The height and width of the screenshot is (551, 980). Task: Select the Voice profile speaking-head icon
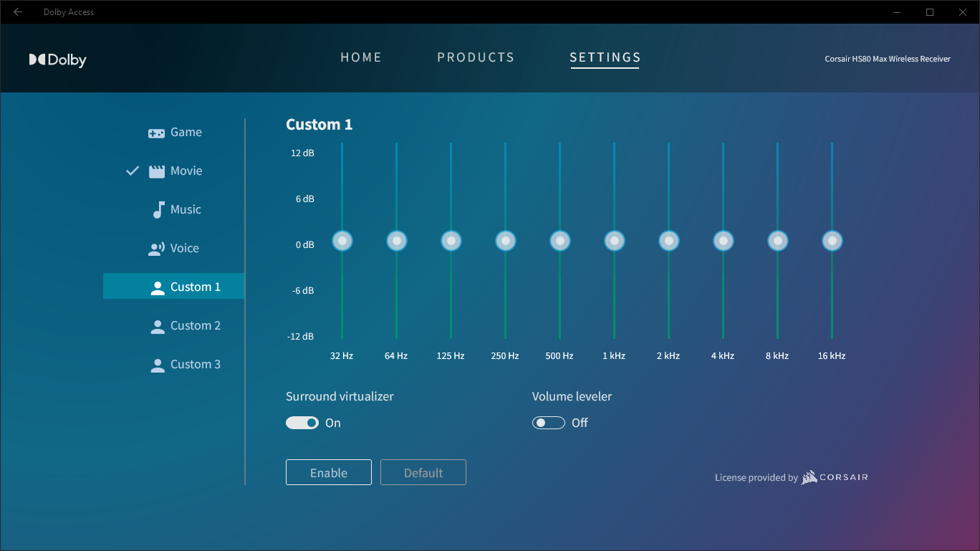click(x=156, y=249)
